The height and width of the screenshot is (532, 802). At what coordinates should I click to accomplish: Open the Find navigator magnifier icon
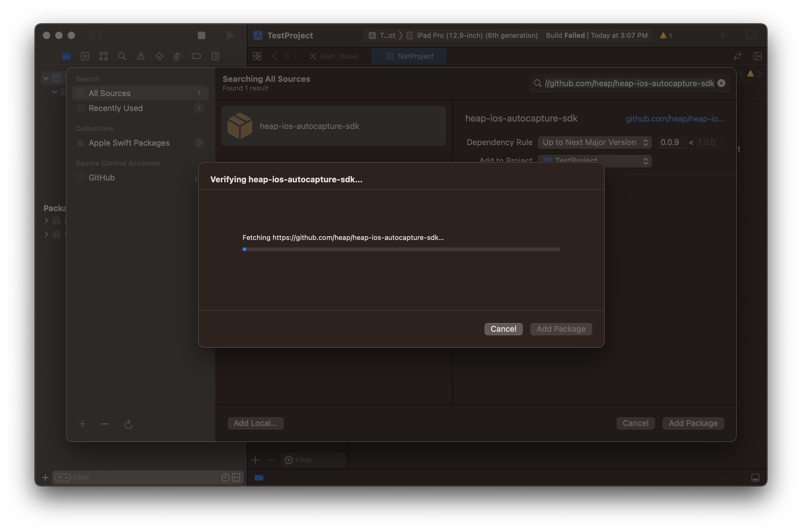point(122,56)
